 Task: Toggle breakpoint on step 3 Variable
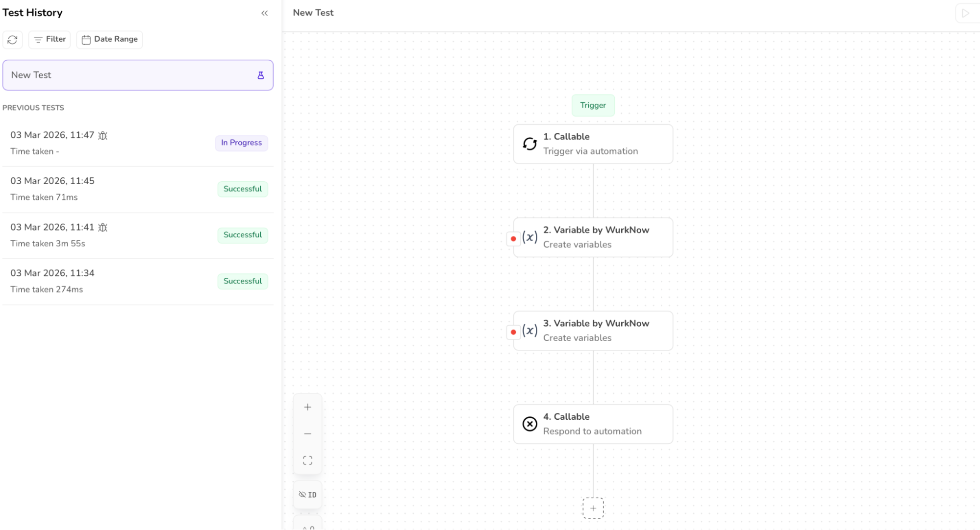tap(513, 332)
